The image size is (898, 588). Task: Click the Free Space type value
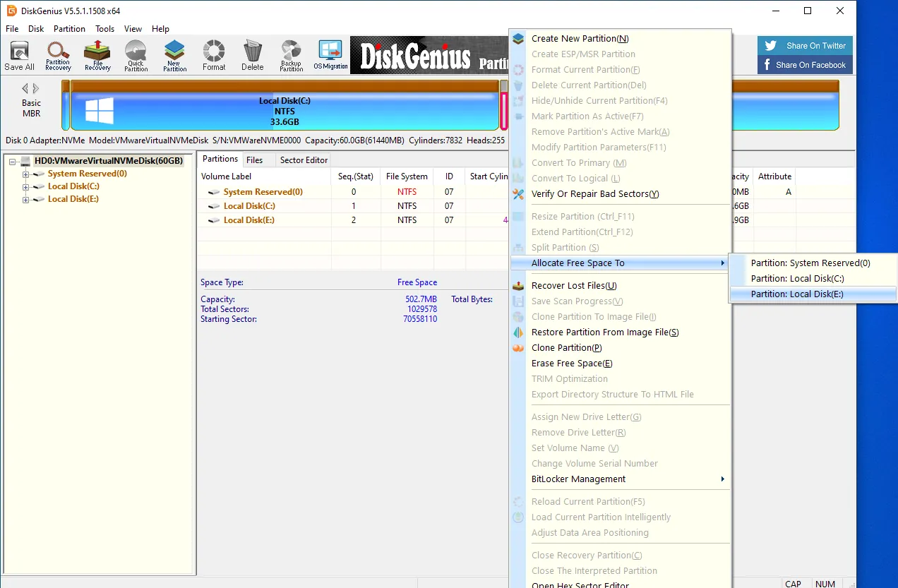(x=417, y=282)
